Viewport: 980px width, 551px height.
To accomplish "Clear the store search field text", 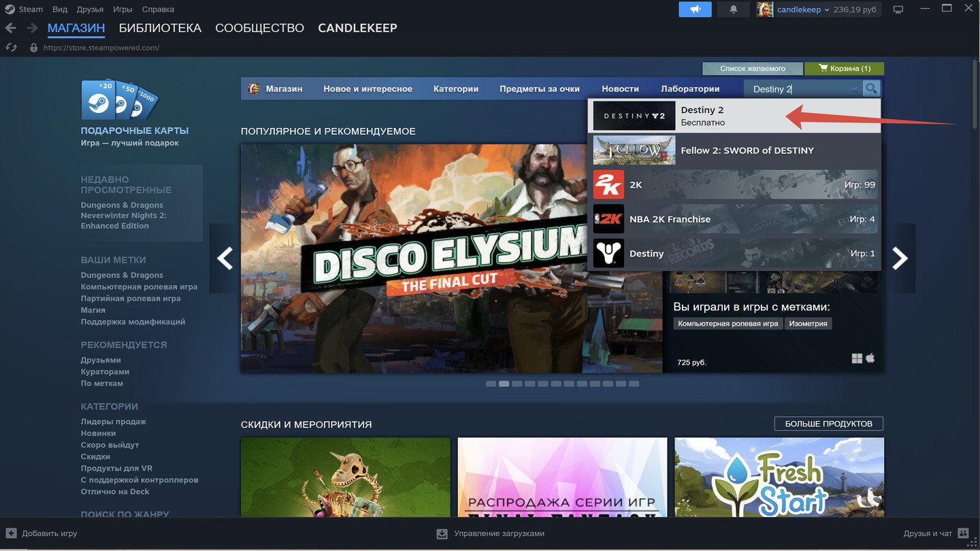I will 854,90.
